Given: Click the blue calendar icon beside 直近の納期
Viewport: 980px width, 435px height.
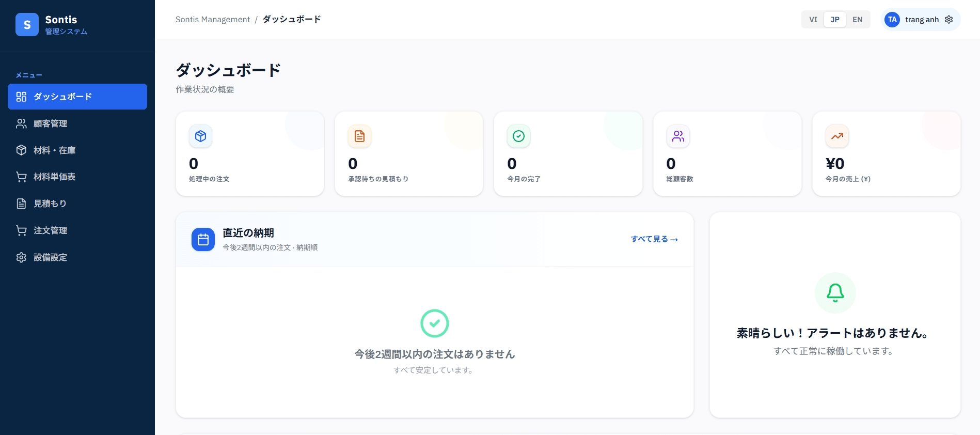Looking at the screenshot, I should (x=203, y=240).
